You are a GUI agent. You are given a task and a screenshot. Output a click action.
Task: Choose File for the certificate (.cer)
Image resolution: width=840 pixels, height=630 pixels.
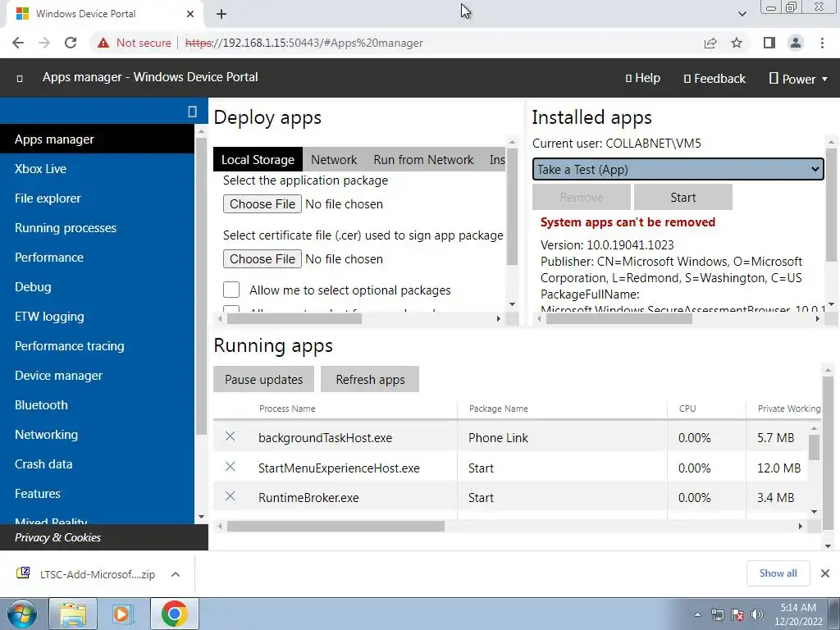262,258
